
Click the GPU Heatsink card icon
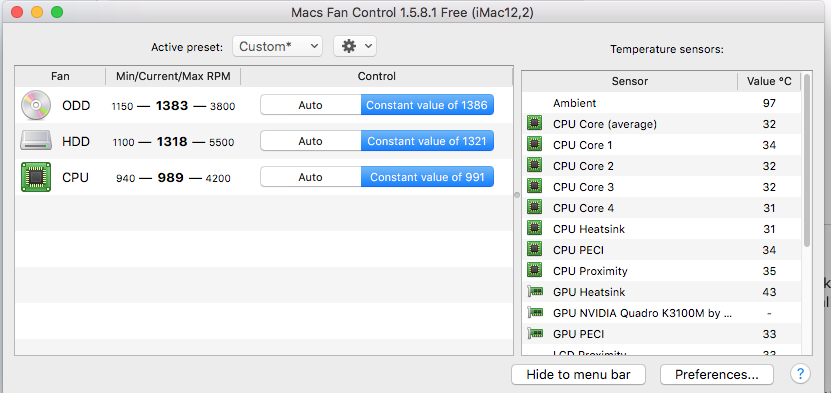(536, 292)
